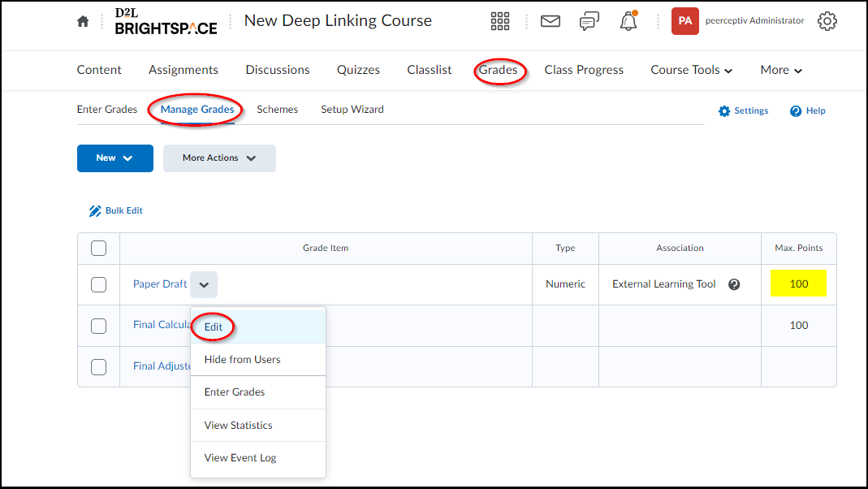This screenshot has height=489, width=868.
Task: Check the Final Adjusted row checkbox
Action: (98, 366)
